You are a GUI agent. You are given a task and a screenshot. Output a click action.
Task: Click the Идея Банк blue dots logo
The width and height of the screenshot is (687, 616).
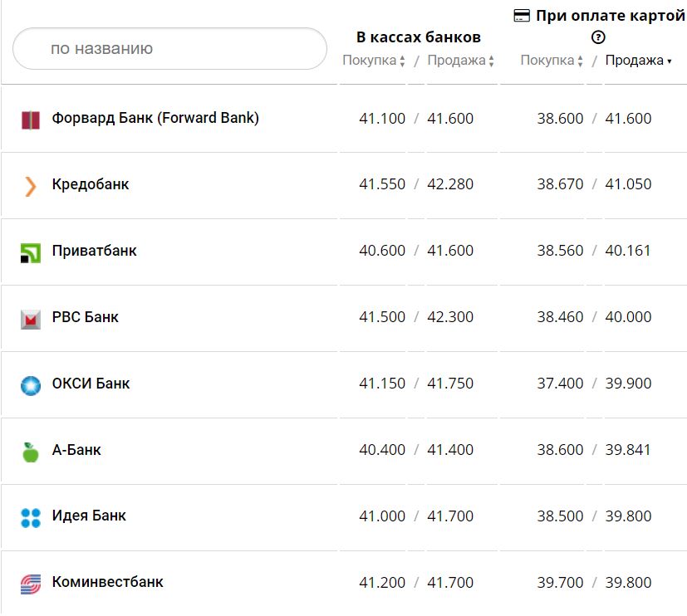pos(31,517)
